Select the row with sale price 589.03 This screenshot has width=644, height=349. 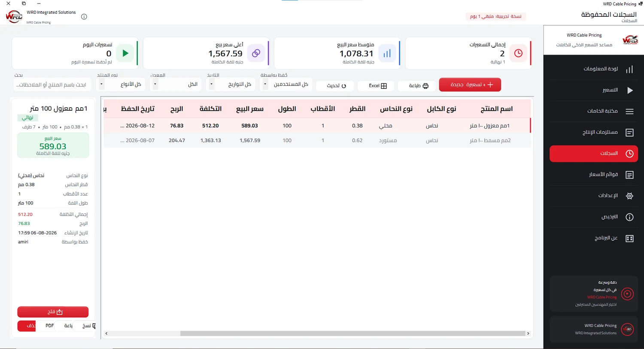[317, 126]
